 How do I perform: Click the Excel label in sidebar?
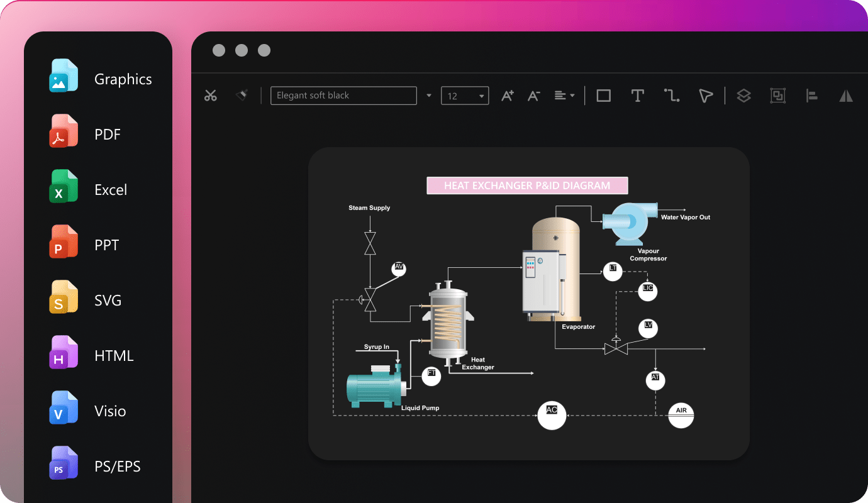(111, 190)
